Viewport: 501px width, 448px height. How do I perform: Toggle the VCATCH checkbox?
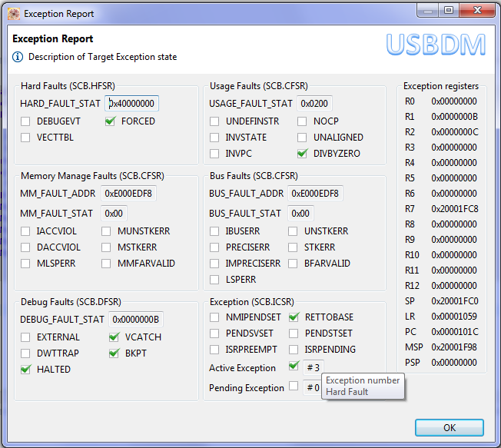click(114, 337)
